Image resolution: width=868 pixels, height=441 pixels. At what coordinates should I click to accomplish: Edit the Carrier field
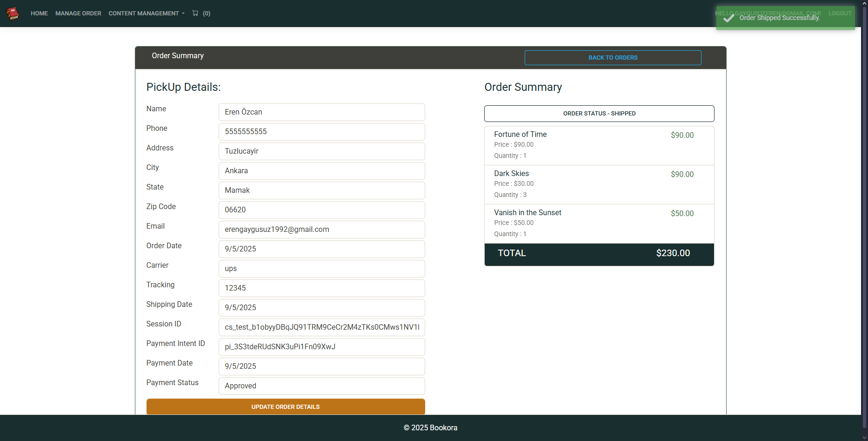tap(322, 269)
